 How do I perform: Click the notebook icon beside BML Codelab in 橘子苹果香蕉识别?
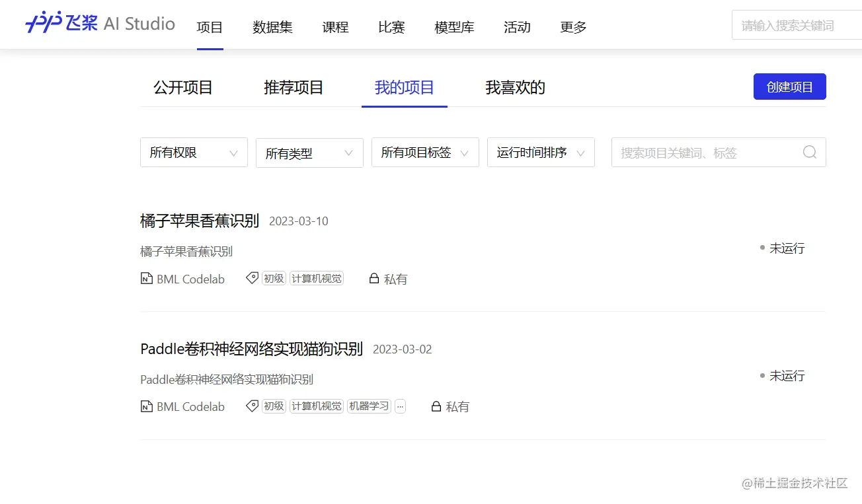(x=146, y=279)
